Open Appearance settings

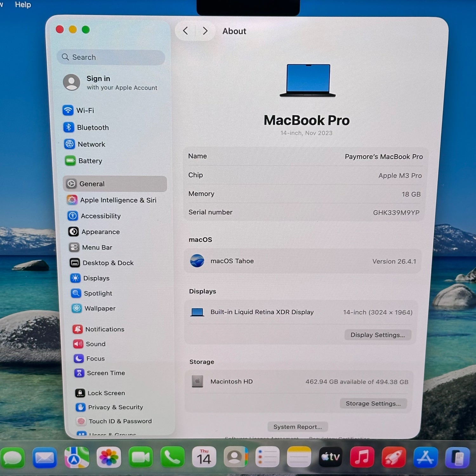[x=94, y=232]
